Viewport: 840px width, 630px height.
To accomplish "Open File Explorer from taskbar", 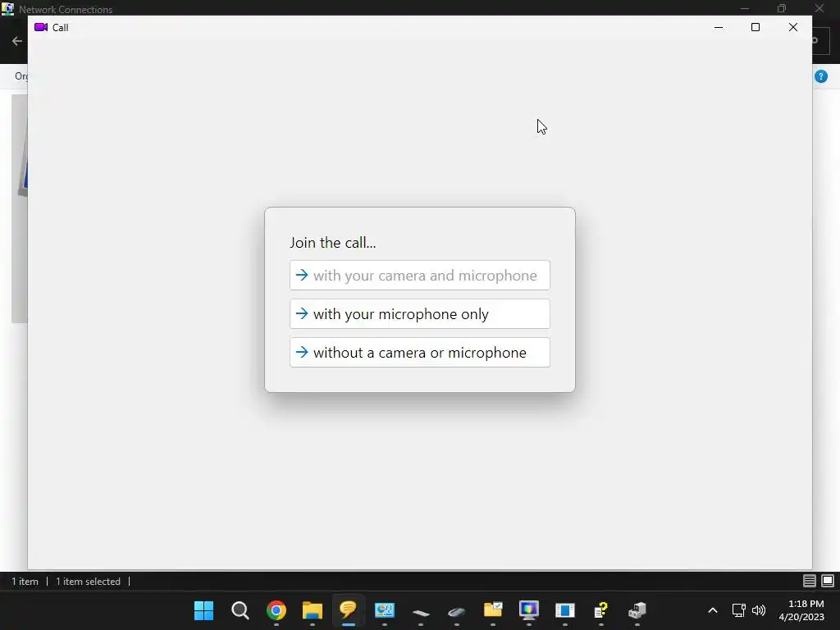I will 313,610.
